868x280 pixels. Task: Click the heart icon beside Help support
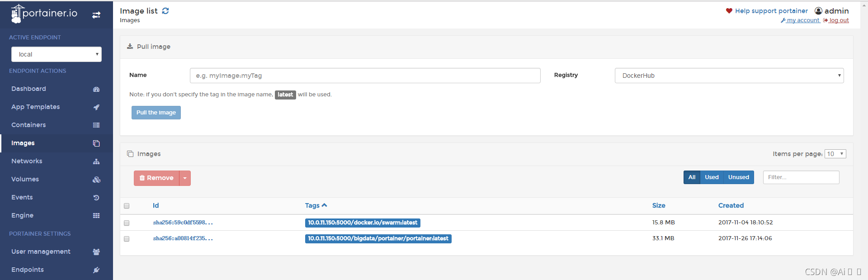coord(729,11)
